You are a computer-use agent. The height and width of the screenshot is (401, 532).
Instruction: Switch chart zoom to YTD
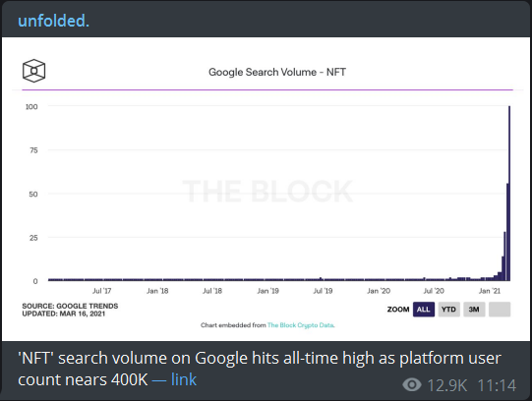coord(448,310)
